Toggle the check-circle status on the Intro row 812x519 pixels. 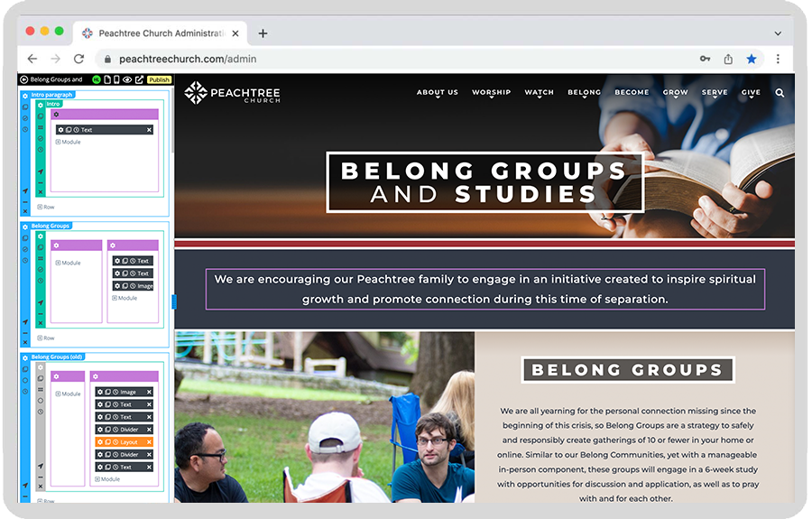click(41, 138)
